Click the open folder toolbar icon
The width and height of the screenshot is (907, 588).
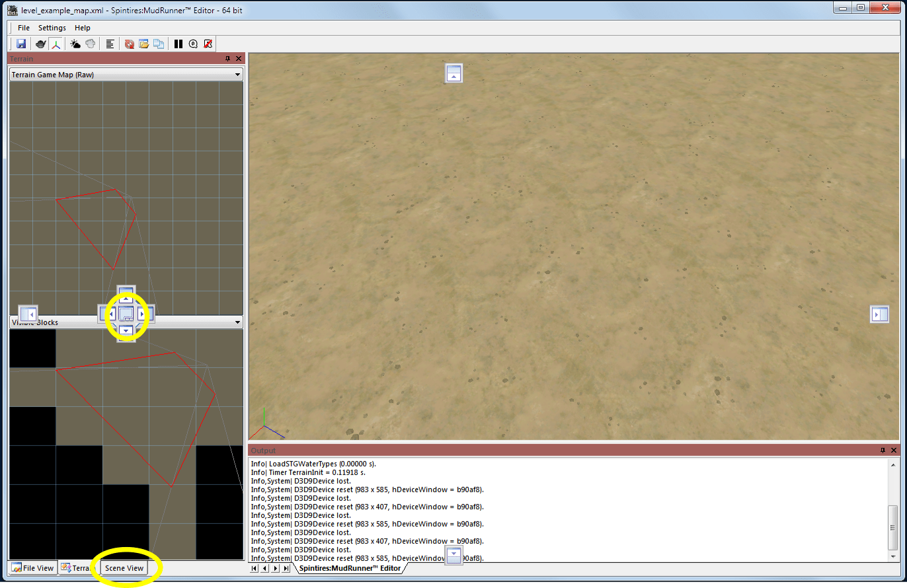click(143, 44)
